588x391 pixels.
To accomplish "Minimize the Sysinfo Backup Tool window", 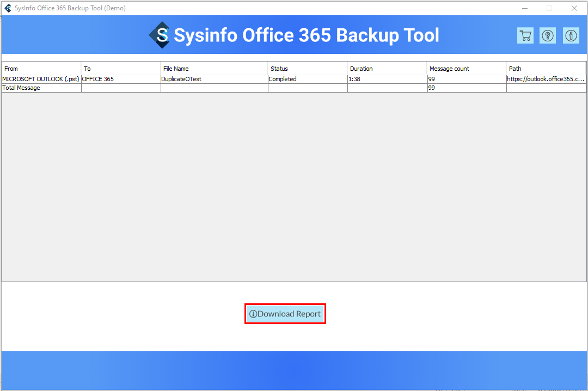I will pyautogui.click(x=525, y=8).
